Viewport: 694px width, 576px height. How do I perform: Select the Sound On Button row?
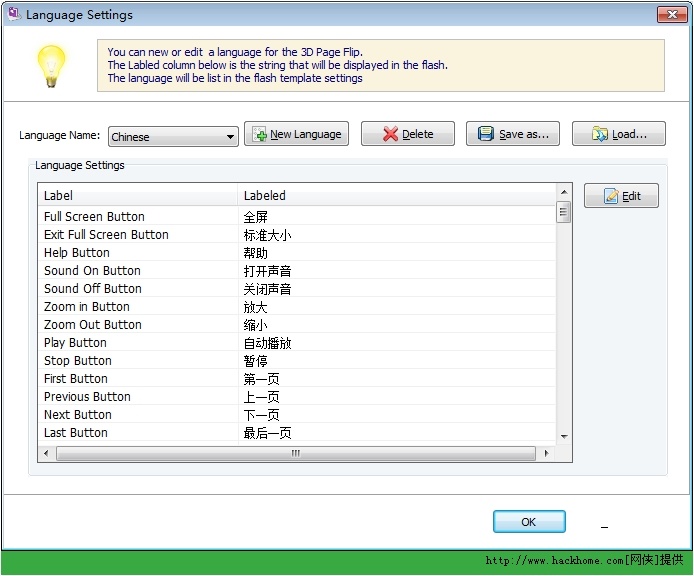tap(297, 271)
